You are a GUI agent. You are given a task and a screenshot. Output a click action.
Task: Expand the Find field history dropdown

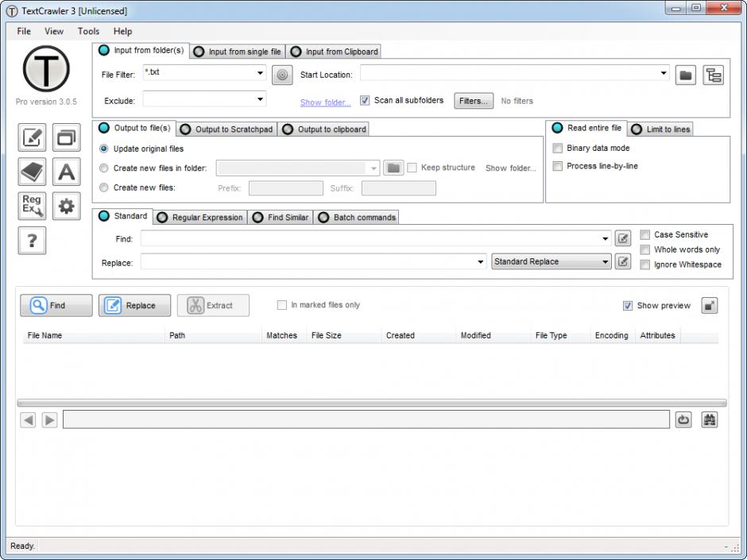[605, 238]
